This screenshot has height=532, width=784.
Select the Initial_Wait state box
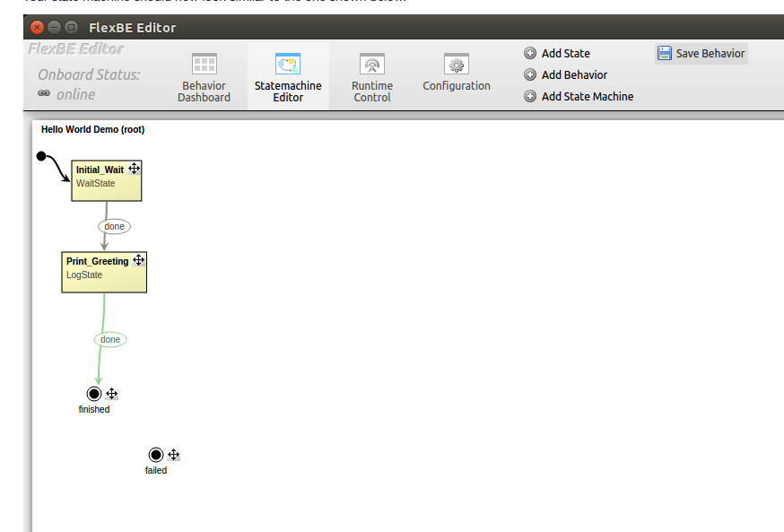(x=107, y=180)
